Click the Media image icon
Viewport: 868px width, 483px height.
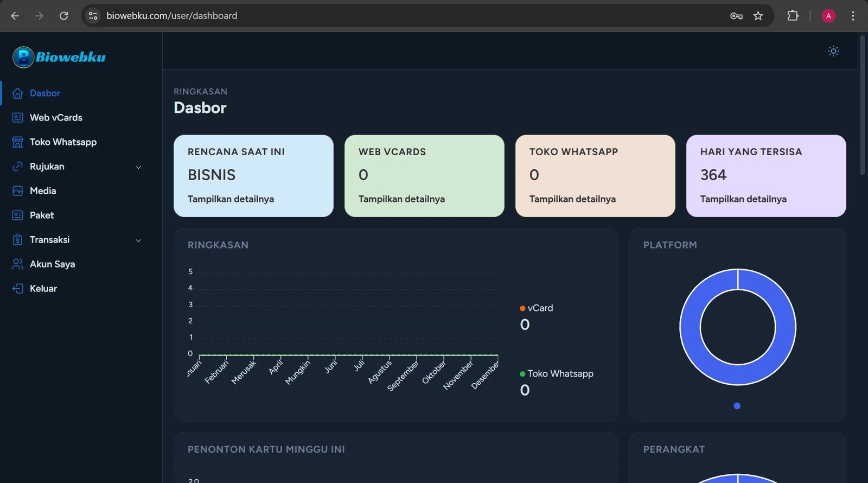[x=18, y=191]
